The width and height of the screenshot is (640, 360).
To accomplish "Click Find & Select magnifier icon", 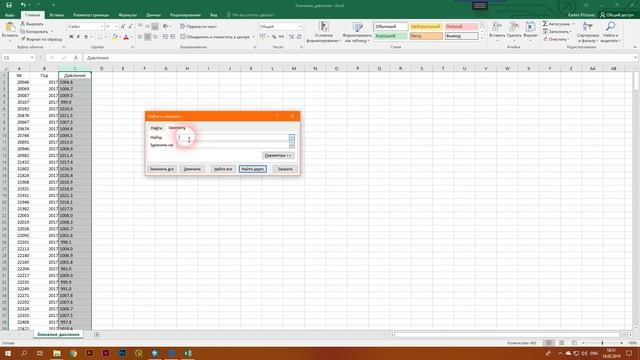I will [610, 27].
